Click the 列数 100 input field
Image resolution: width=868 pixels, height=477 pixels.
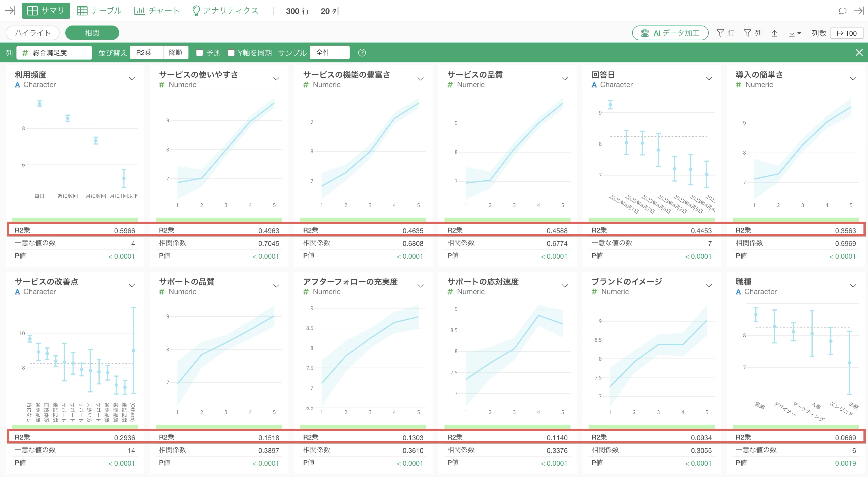tap(846, 33)
